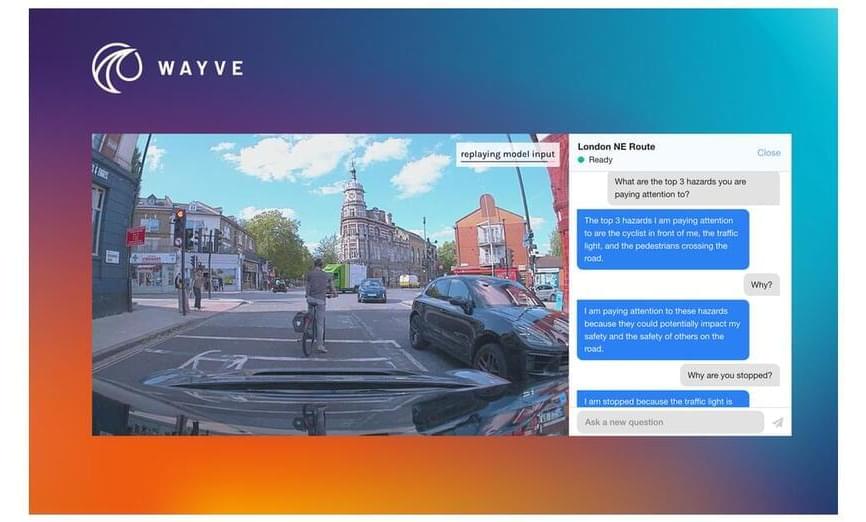Click the 'Ready' status text

(x=600, y=160)
